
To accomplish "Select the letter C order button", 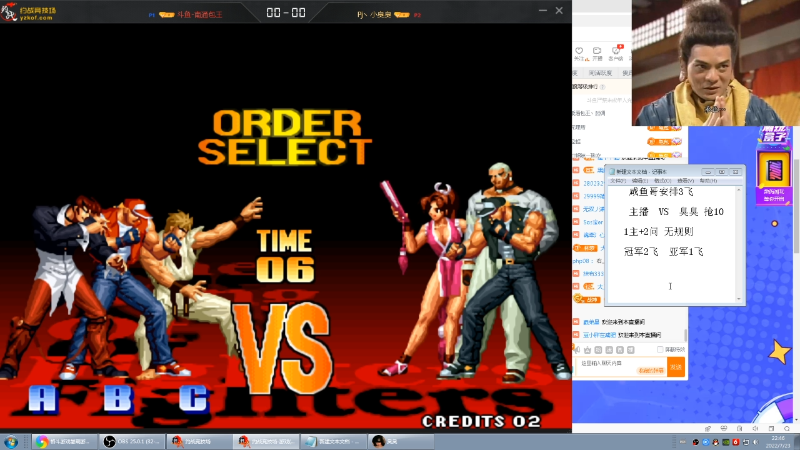I will coord(193,398).
